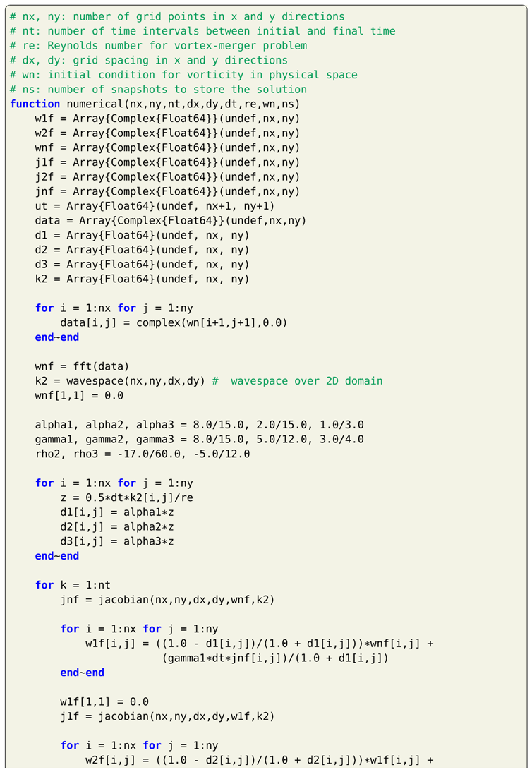
Task: Click the line 'd3 = Array{Float64}(undef, nx, ny)'
Action: click(x=143, y=265)
